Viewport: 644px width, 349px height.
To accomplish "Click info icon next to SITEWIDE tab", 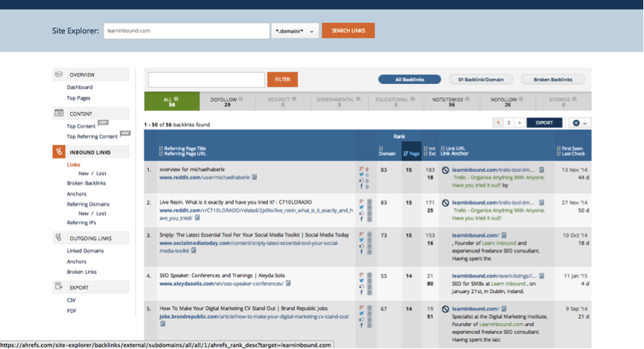I will tap(574, 99).
